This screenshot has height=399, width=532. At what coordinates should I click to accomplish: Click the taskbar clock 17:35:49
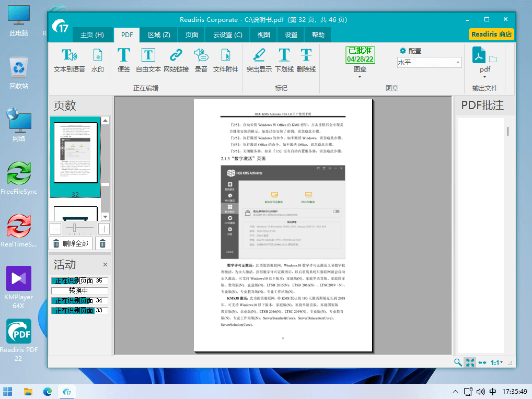click(x=514, y=392)
